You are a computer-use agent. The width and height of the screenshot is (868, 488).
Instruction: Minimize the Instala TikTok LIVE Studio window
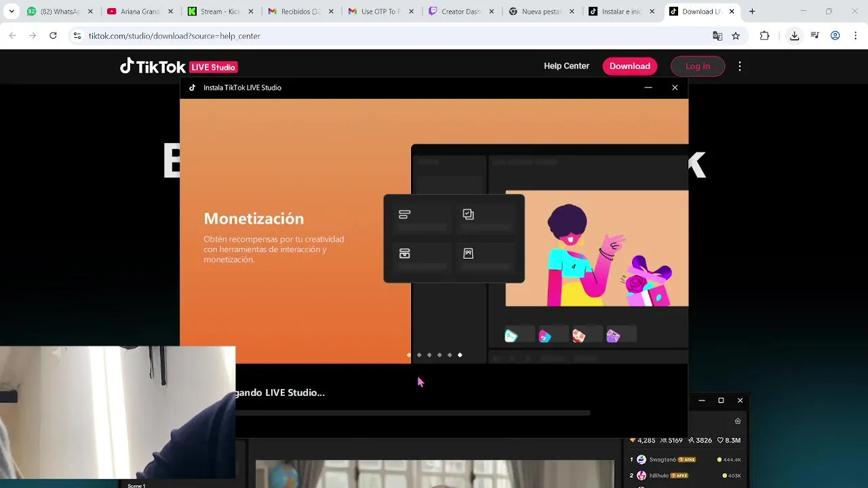point(648,87)
